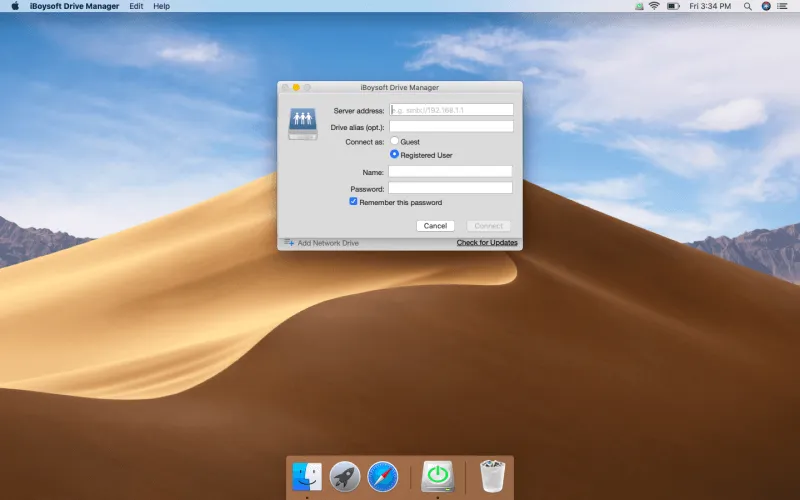800x500 pixels.
Task: Click iBoysoft Drive Manager menu bar status icon
Action: 639,6
